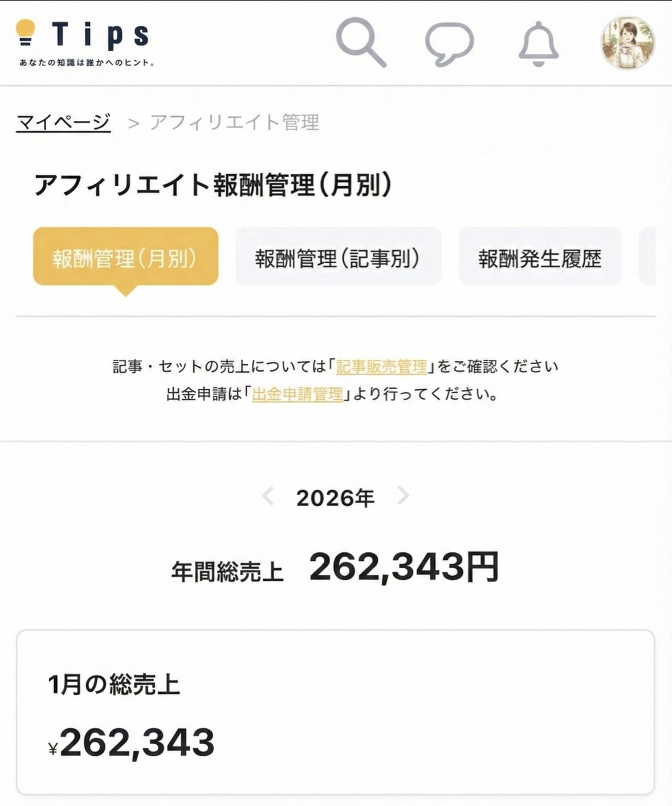The height and width of the screenshot is (806, 672).
Task: Open messages via speech bubble icon
Action: [449, 43]
